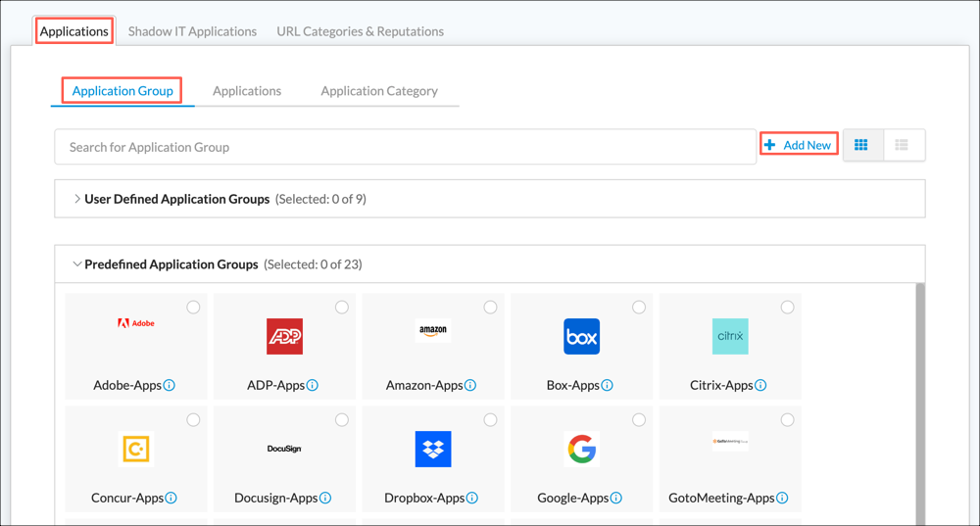Click the 'Selected: 0 of 23' count
Screen dimensions: 980x526
pyautogui.click(x=314, y=264)
